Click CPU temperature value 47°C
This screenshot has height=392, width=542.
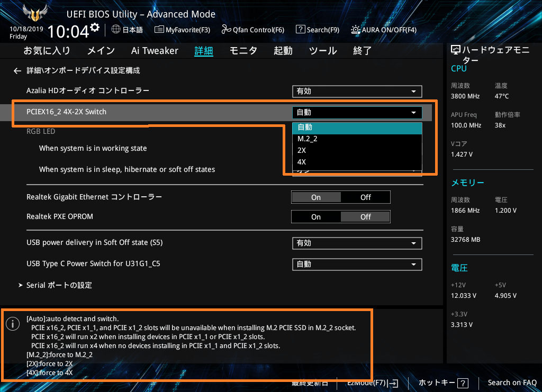click(x=502, y=96)
